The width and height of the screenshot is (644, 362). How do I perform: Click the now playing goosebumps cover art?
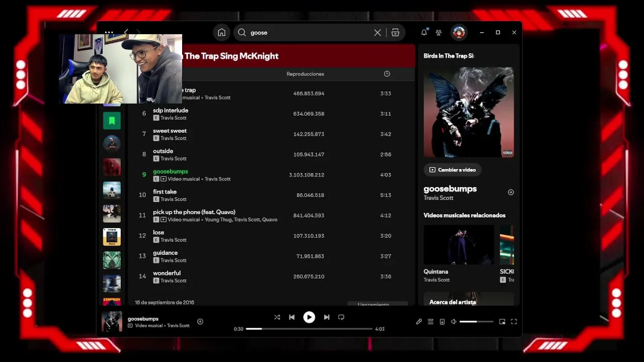pos(112,322)
